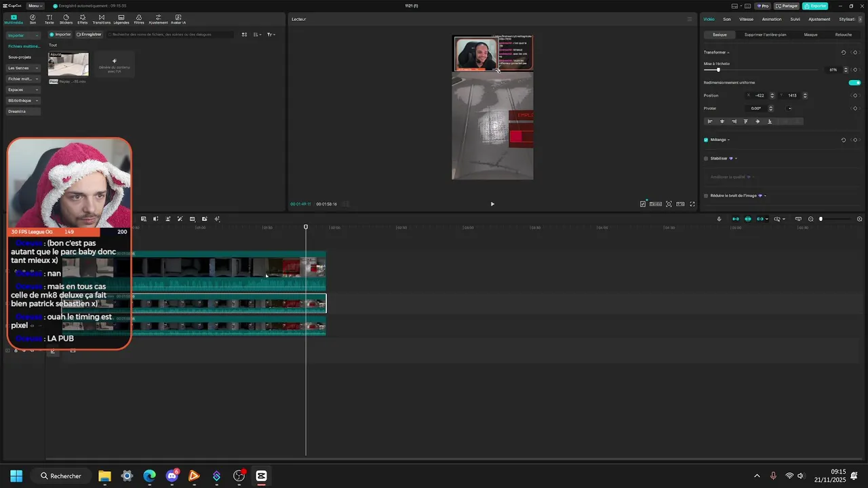The height and width of the screenshot is (488, 868).
Task: Switch to the Vitesse tab
Action: point(746,19)
